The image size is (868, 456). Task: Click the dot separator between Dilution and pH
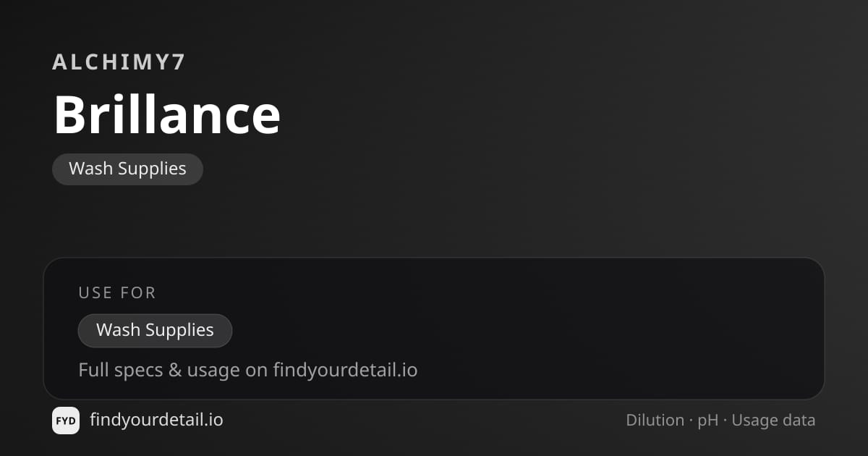coord(691,421)
